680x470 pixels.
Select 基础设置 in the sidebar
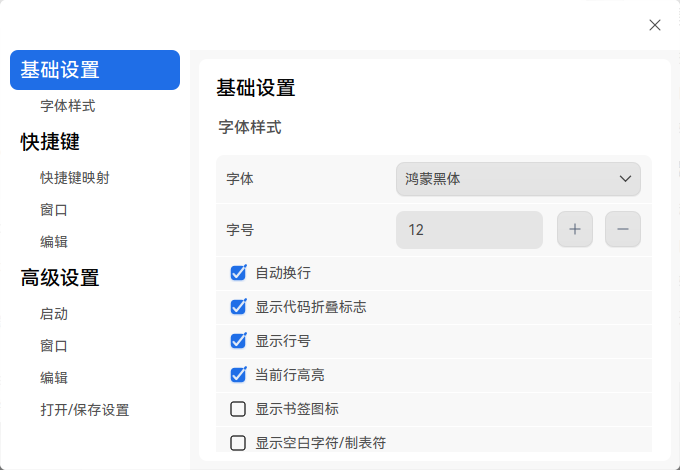click(x=95, y=70)
